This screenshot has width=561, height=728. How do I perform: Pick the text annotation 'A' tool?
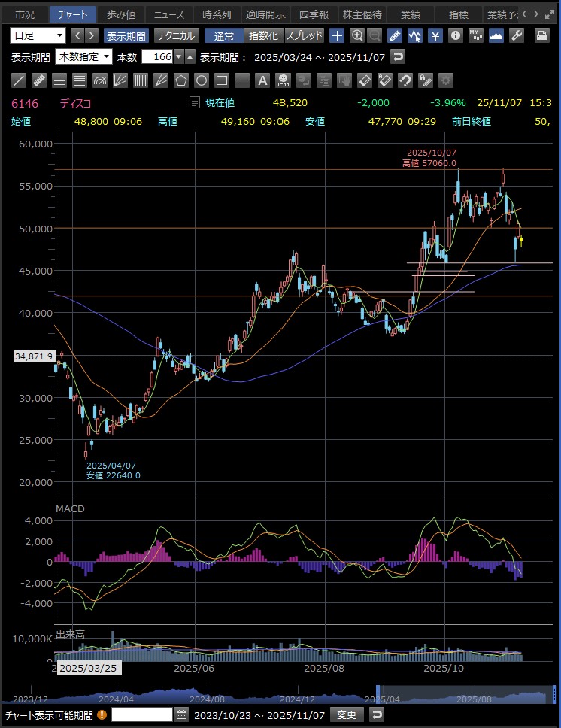pyautogui.click(x=262, y=80)
